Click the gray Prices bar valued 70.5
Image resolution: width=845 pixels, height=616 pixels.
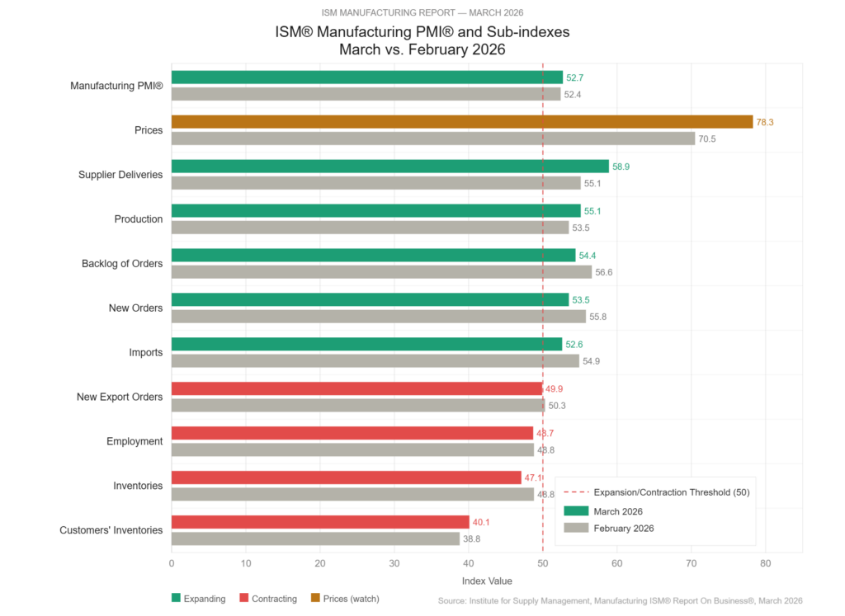[x=433, y=139]
